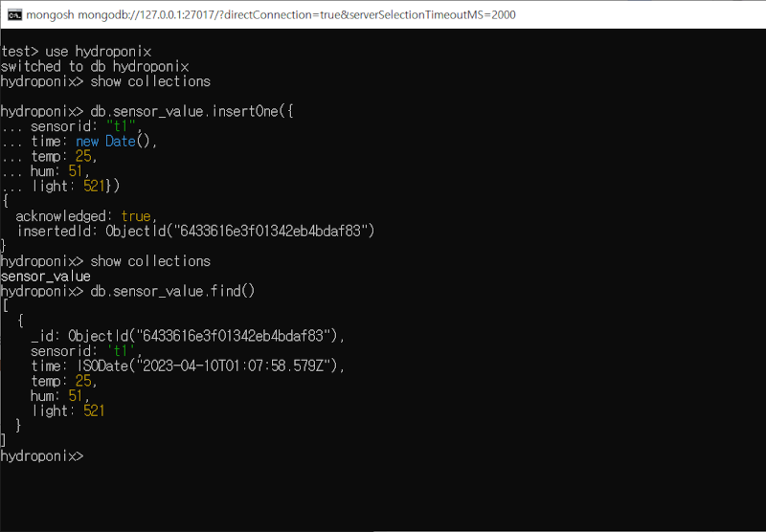Click 'light: 521' in find result
The image size is (766, 532).
tap(68, 410)
